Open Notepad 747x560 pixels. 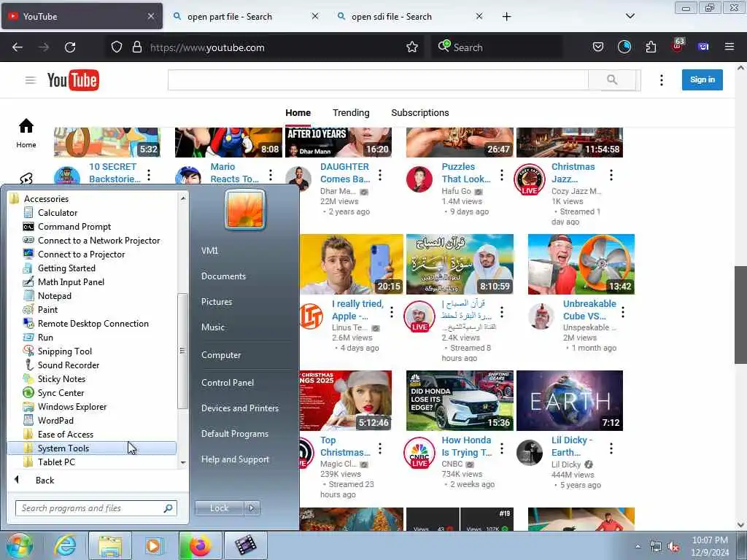54,296
